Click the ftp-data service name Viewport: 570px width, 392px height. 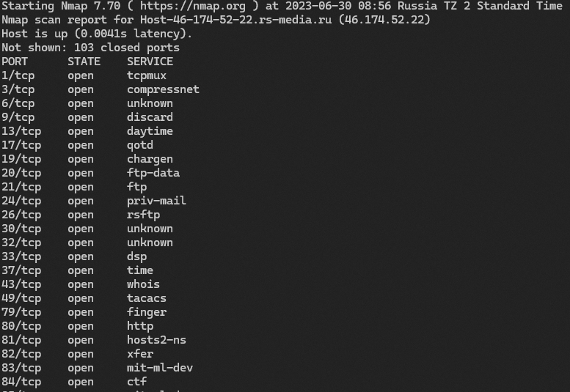click(x=153, y=173)
